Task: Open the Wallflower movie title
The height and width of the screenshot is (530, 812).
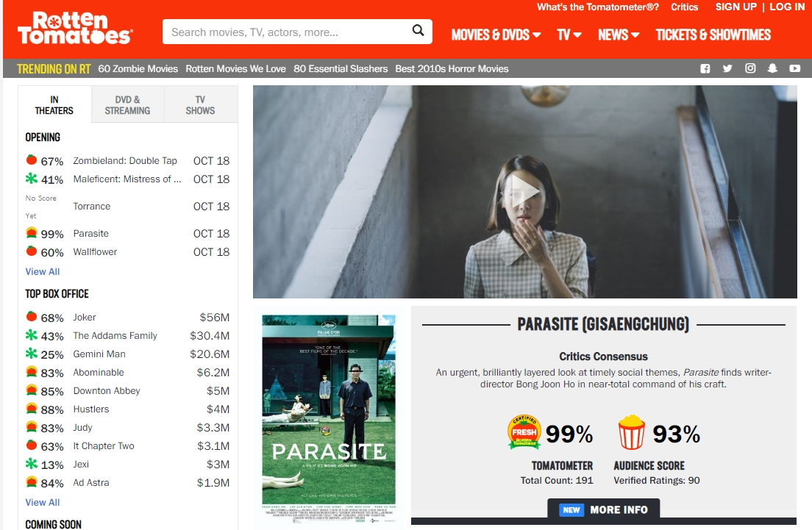Action: [95, 251]
